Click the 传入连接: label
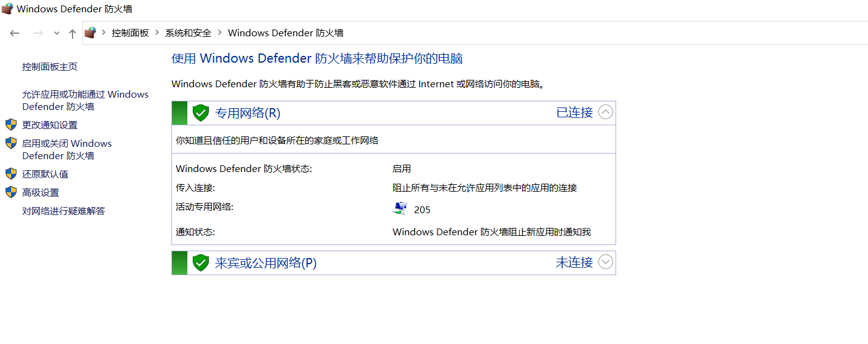This screenshot has width=868, height=344. 195,187
